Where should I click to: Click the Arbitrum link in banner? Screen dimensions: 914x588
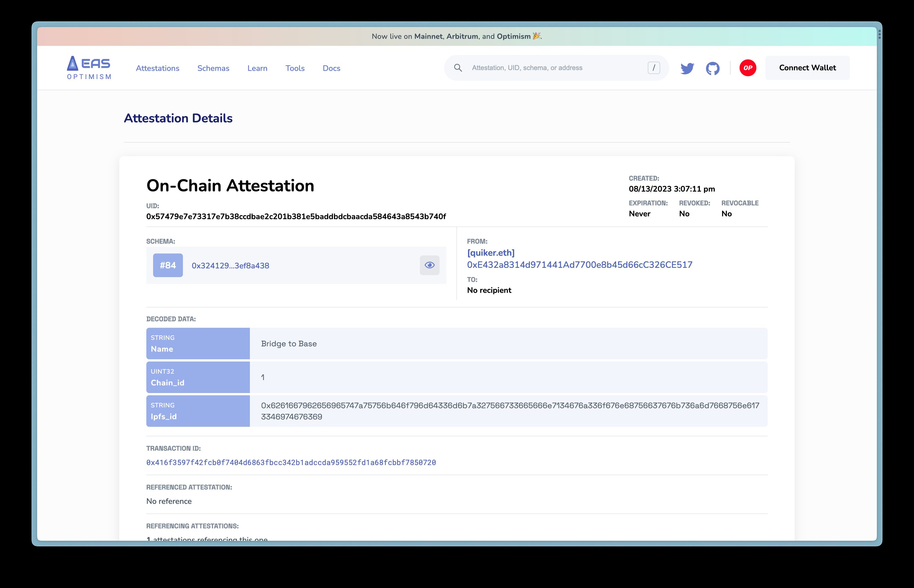(x=462, y=36)
